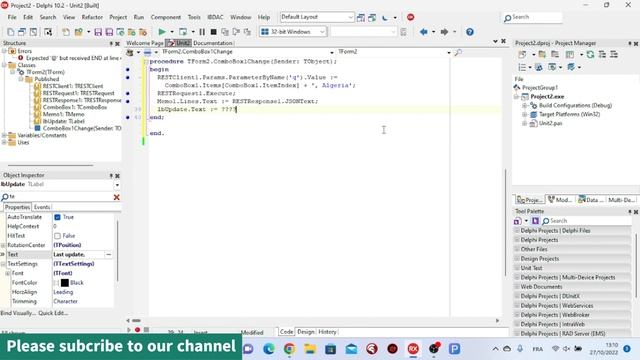640x360 pixels.
Task: Select Project2.exe in Project Manager
Action: click(547, 97)
